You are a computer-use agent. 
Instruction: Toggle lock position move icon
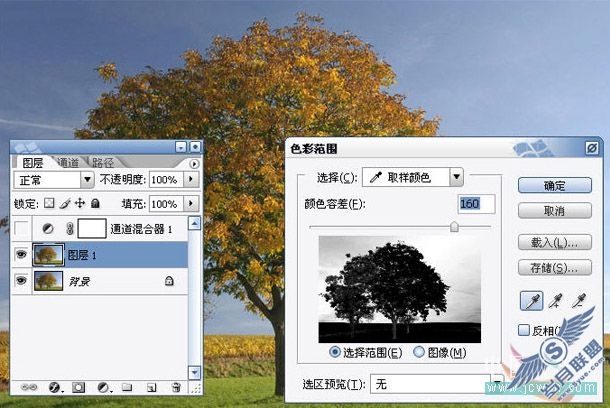click(80, 203)
